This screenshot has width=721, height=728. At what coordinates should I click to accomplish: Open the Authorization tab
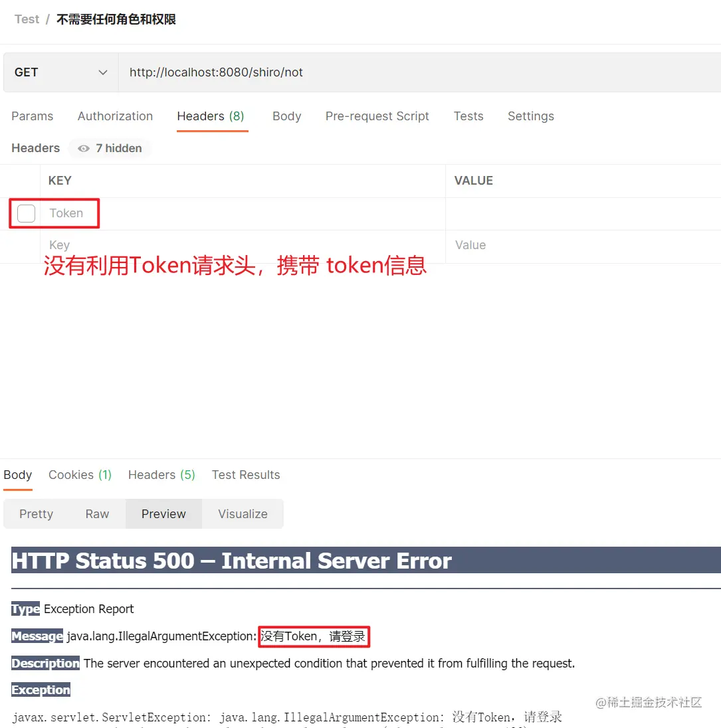pyautogui.click(x=115, y=116)
